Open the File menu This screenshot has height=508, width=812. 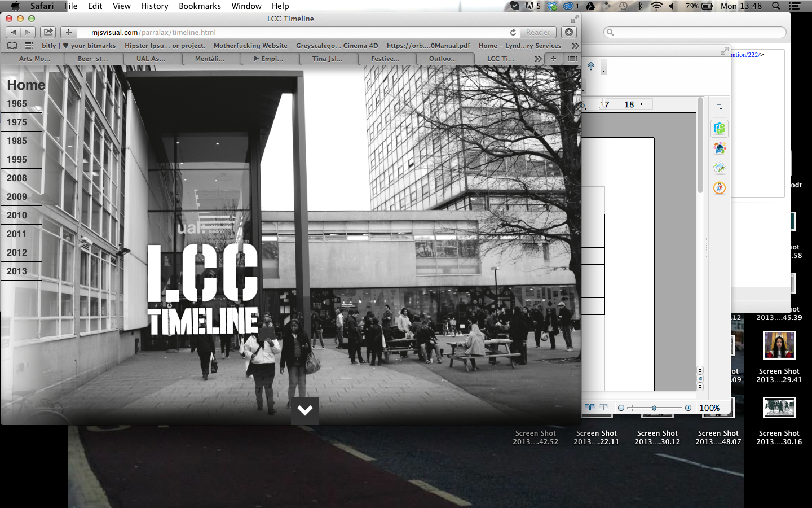(x=71, y=6)
